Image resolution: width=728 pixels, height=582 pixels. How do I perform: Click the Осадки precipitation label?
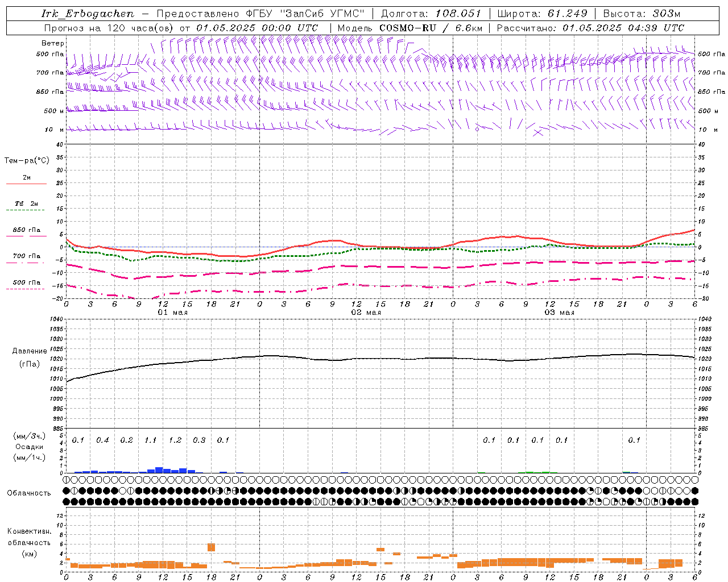(x=29, y=447)
